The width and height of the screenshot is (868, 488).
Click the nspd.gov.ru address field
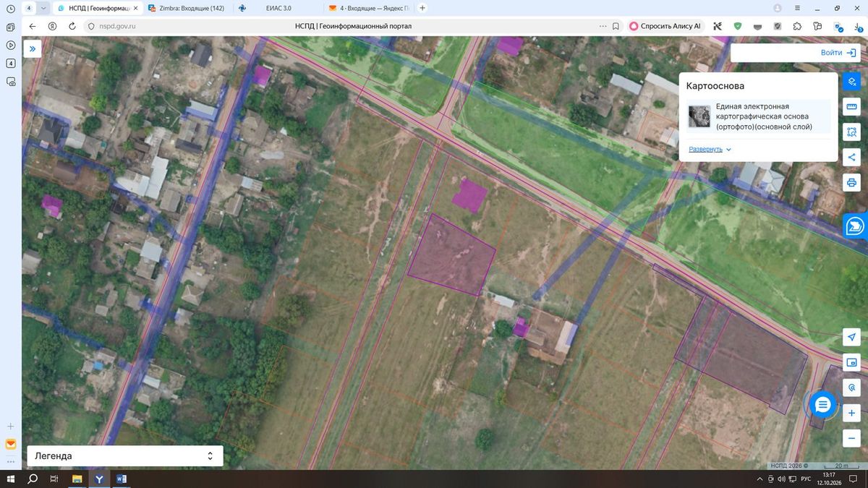(x=118, y=26)
